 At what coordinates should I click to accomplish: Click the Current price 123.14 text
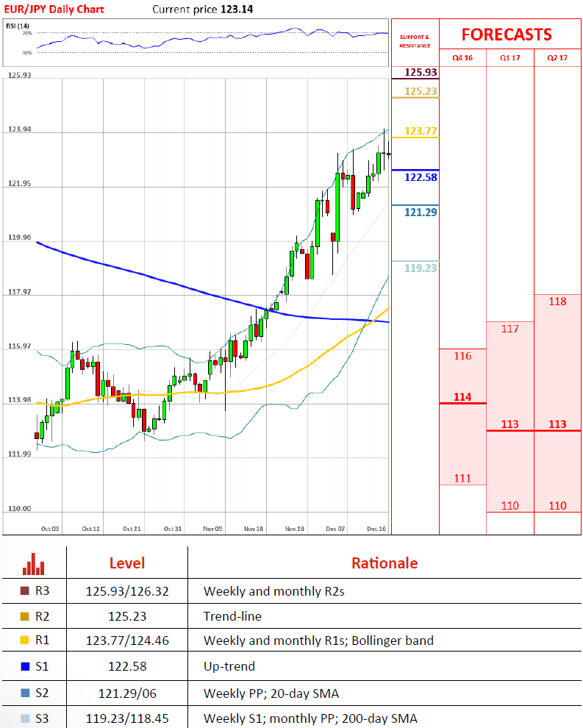[202, 9]
